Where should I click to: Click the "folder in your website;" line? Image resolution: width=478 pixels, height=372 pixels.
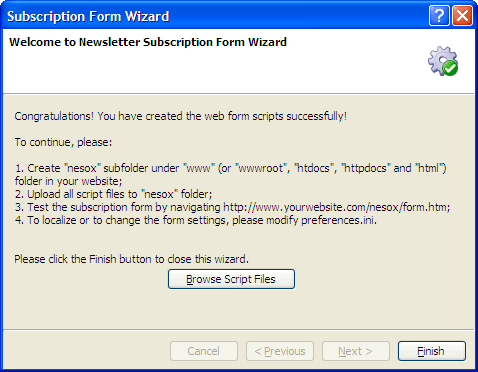click(x=68, y=181)
